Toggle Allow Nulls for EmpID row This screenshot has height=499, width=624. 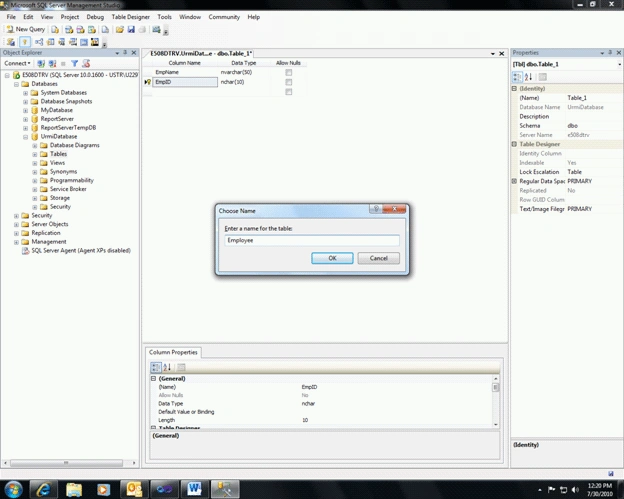(289, 82)
